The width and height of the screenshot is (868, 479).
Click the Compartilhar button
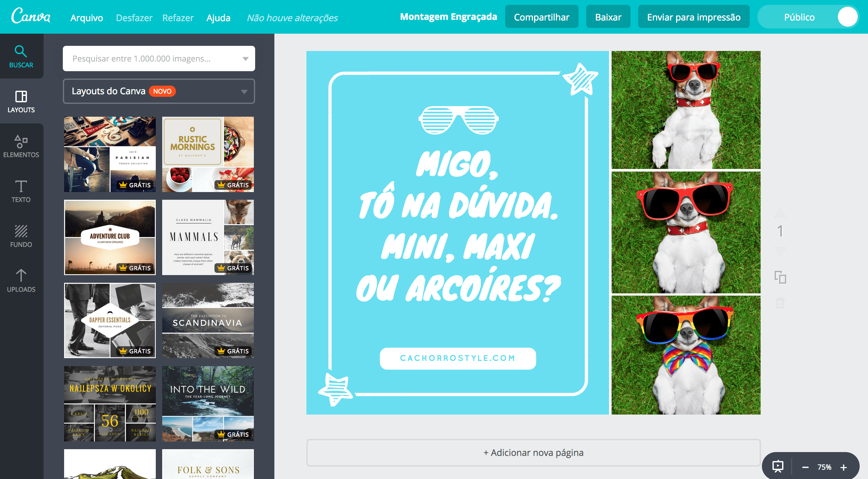541,17
